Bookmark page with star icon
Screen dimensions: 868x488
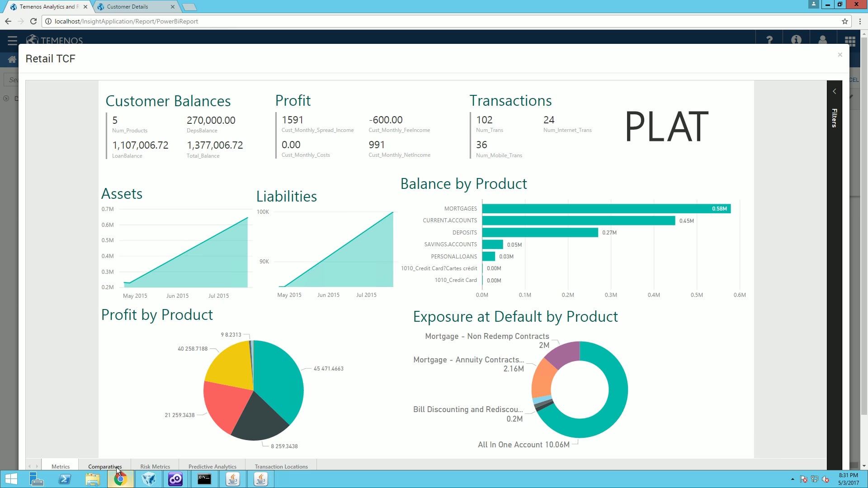tap(844, 21)
